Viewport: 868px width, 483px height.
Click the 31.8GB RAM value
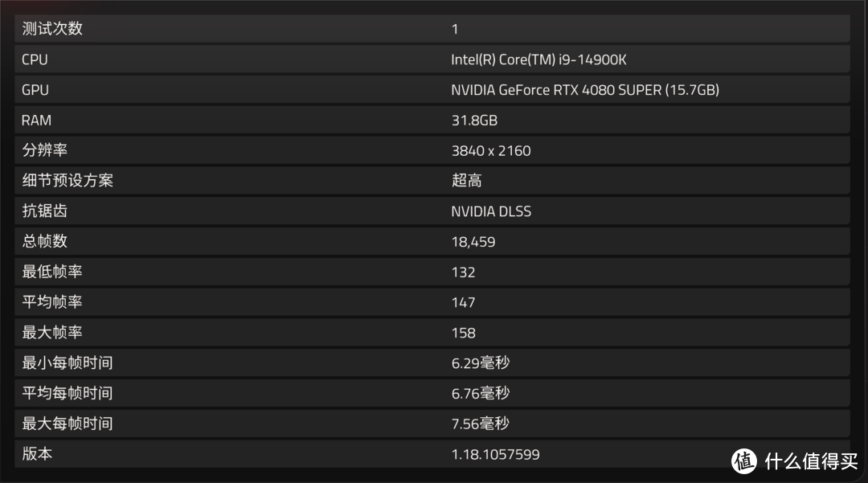(x=474, y=121)
